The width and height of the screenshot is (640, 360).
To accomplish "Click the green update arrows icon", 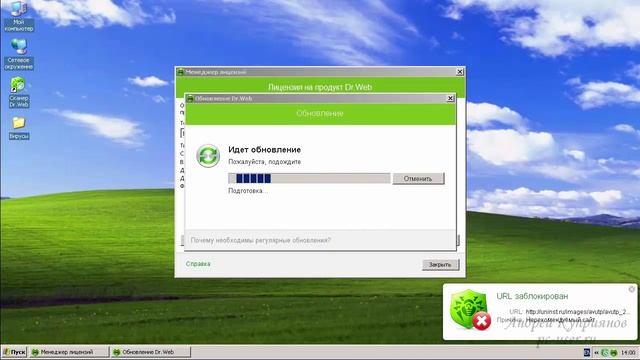I will coord(208,156).
